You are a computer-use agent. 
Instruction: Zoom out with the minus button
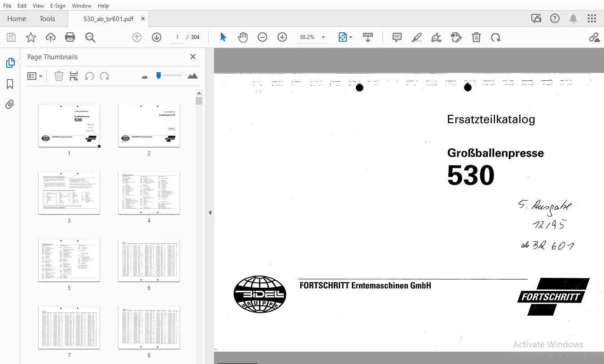pos(263,37)
